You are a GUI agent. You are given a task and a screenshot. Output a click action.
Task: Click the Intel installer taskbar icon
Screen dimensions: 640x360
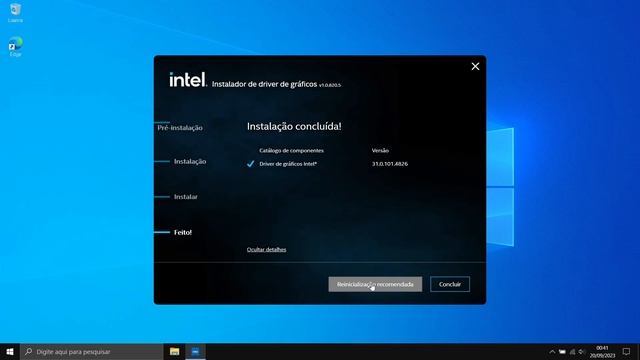pyautogui.click(x=196, y=351)
